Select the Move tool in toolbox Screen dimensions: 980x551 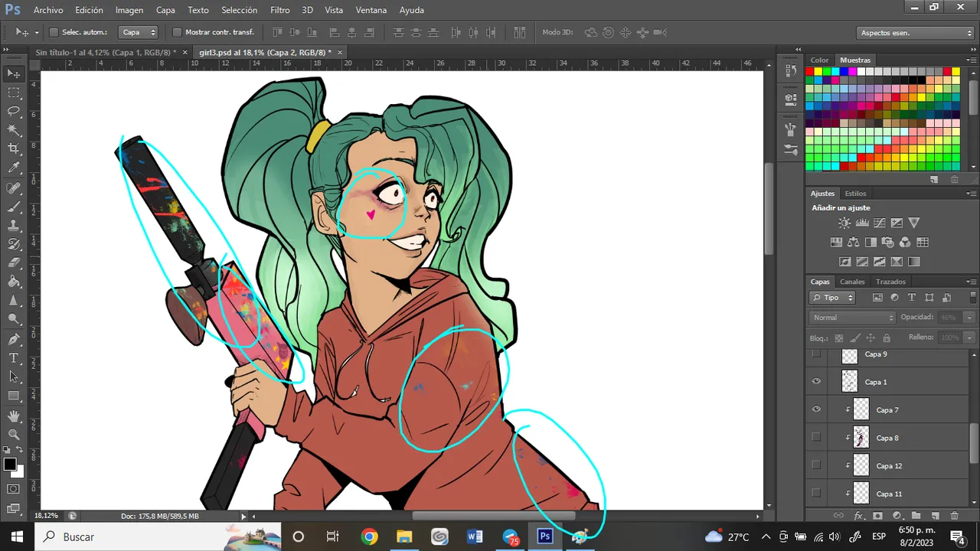coord(14,74)
